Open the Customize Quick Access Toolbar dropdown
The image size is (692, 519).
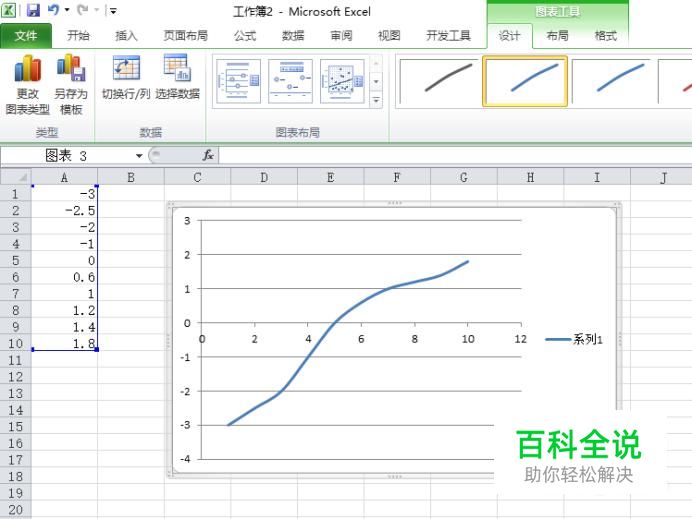[113, 11]
